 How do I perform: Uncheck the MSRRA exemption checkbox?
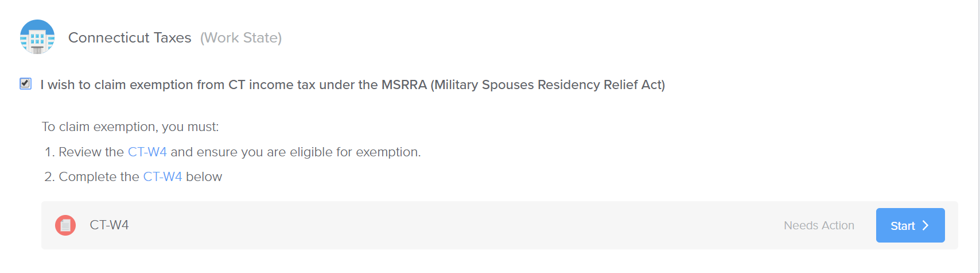click(x=25, y=84)
